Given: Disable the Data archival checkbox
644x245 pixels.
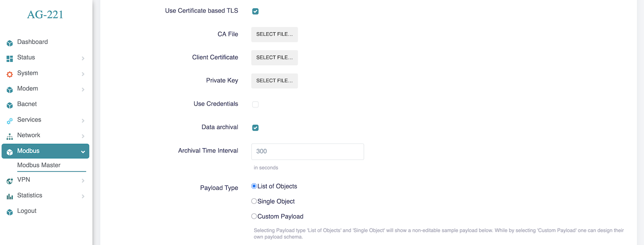Looking at the screenshot, I should 255,127.
